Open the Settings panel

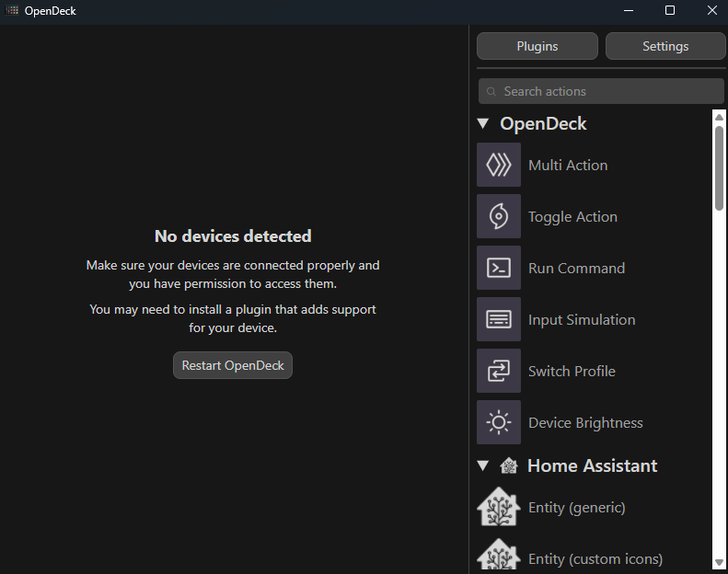pos(665,46)
